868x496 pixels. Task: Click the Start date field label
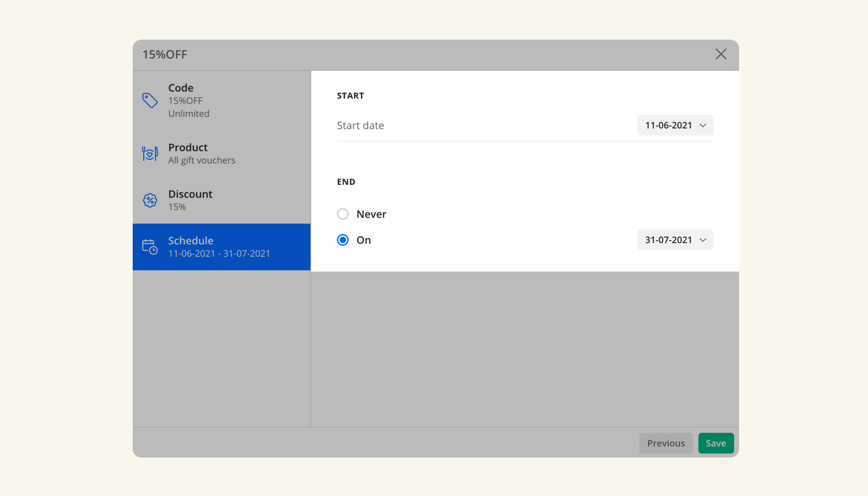pos(360,125)
